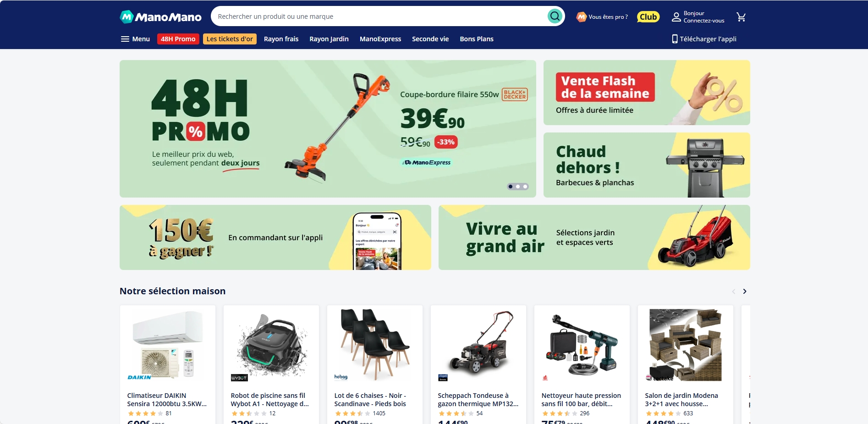Click the ManoMano logo
The height and width of the screenshot is (424, 868).
[160, 17]
